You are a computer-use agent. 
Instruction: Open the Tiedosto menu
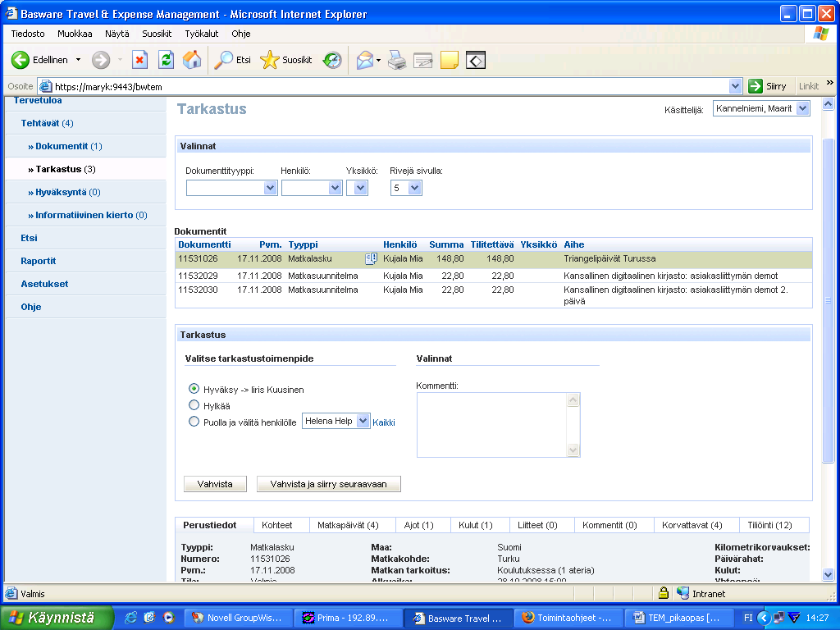pyautogui.click(x=28, y=33)
